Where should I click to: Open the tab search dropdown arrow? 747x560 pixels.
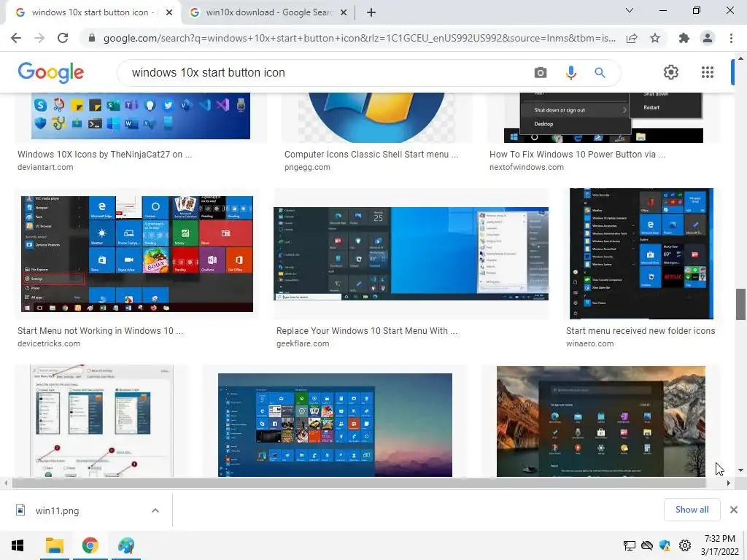(x=630, y=10)
